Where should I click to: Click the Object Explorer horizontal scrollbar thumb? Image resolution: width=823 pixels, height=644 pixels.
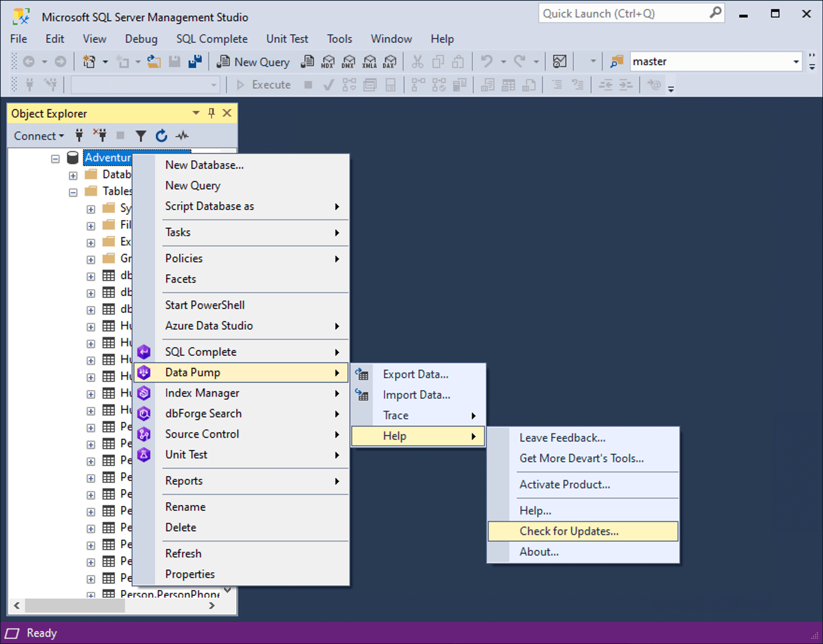coord(75,606)
